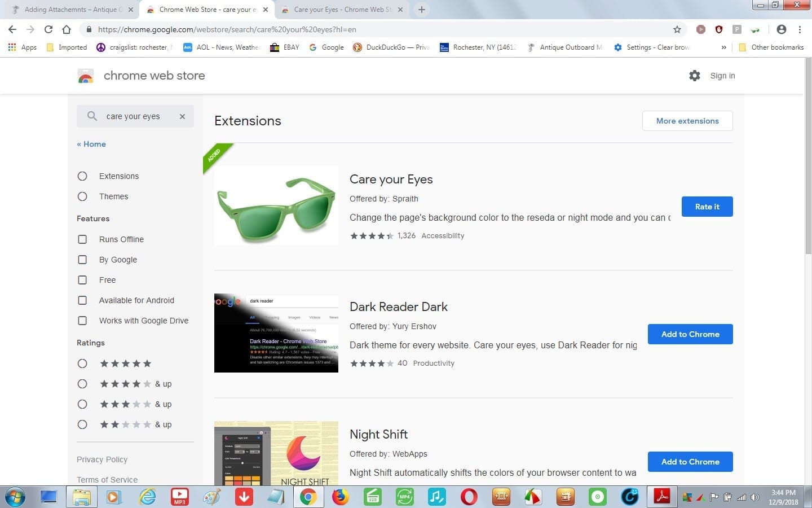The height and width of the screenshot is (508, 812).
Task: Click the Dark Reader Dark thumbnail
Action: [276, 333]
